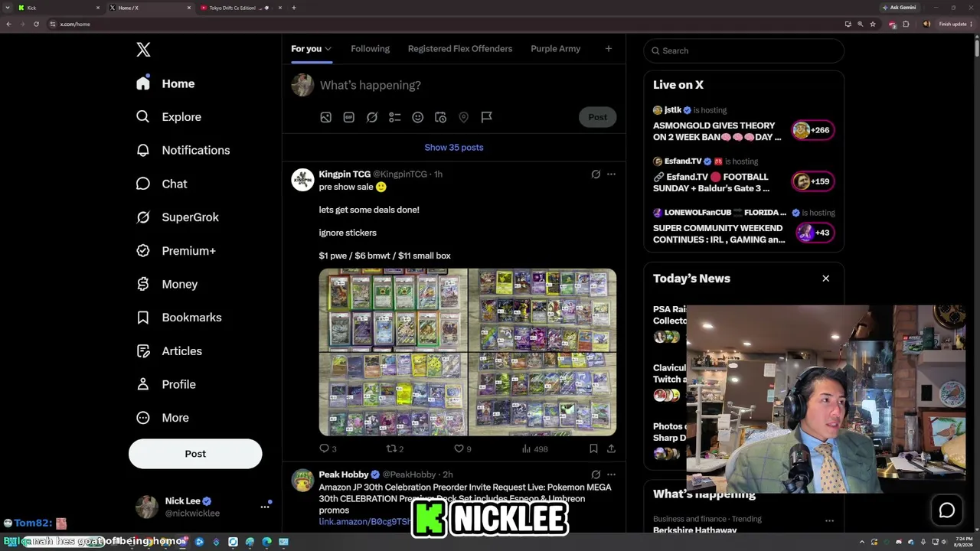The height and width of the screenshot is (551, 980).
Task: Reply to the Kingpin TCG post
Action: pos(328,448)
